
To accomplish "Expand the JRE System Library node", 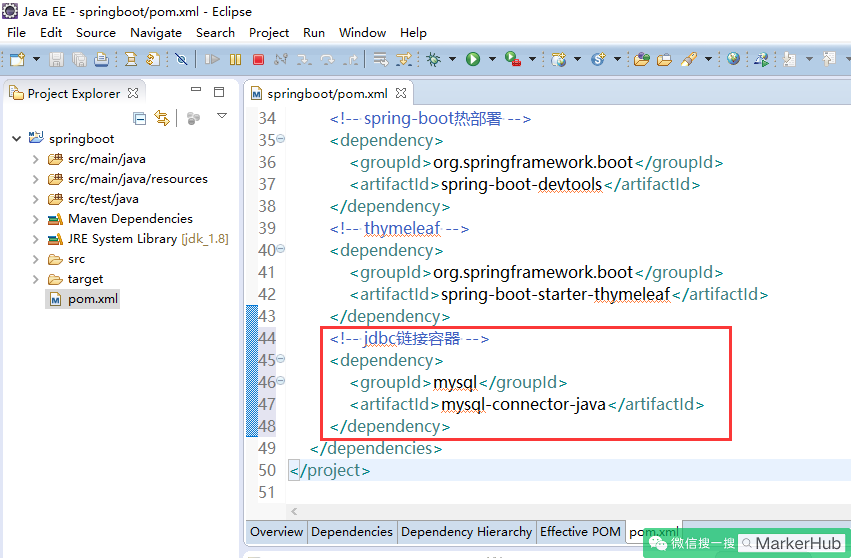I will click(35, 239).
